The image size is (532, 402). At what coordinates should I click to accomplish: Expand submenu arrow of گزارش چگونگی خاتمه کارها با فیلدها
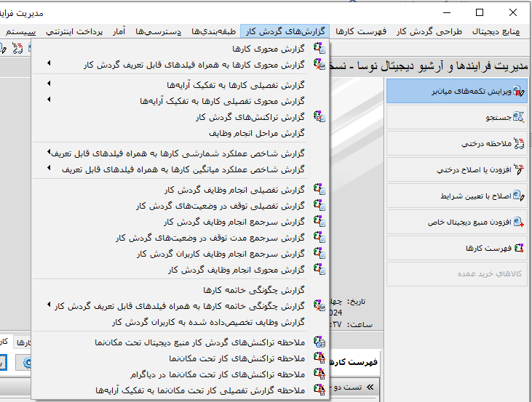tap(49, 305)
